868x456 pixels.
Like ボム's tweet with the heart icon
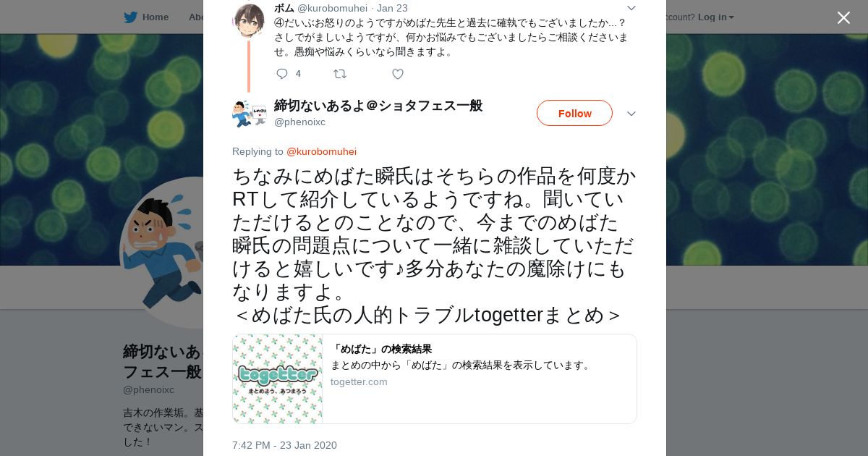point(398,74)
